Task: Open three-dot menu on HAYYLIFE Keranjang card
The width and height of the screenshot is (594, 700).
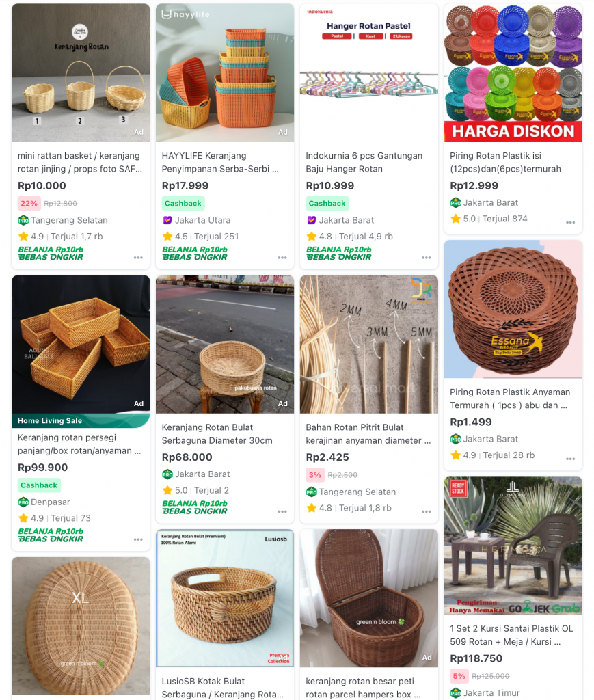Action: click(282, 258)
